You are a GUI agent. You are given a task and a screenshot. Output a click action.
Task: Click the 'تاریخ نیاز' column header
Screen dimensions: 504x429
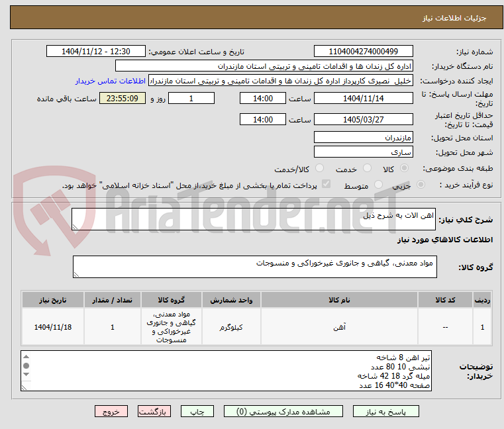(53, 300)
